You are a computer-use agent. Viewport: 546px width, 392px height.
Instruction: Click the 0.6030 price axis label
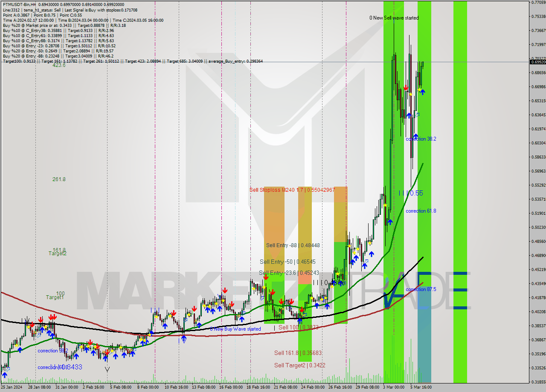[x=538, y=143]
